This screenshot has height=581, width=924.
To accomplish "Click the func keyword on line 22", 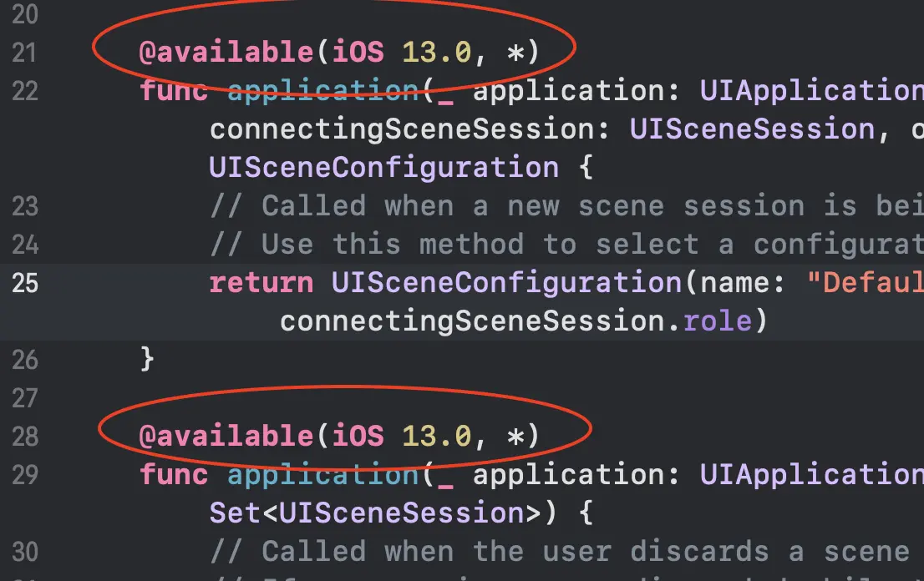I will click(174, 91).
